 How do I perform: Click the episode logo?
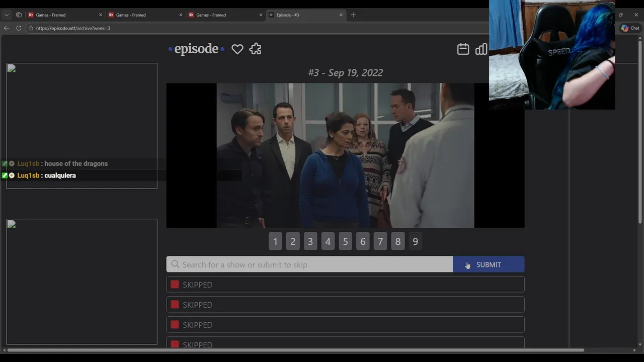196,49
